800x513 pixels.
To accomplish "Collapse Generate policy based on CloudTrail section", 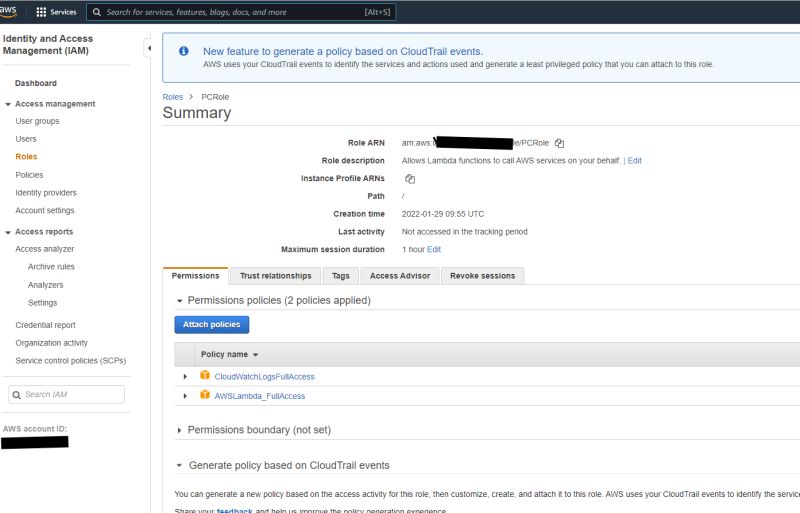I will click(x=179, y=466).
